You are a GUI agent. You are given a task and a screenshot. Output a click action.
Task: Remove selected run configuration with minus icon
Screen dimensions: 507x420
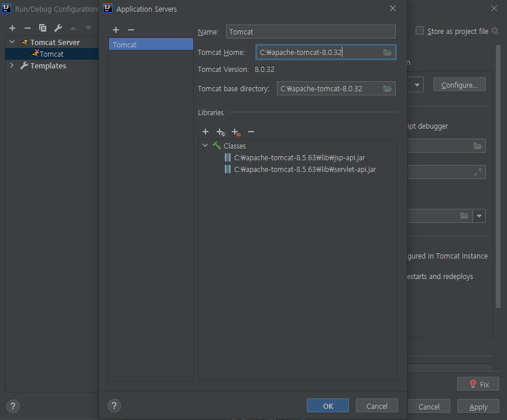(x=28, y=28)
